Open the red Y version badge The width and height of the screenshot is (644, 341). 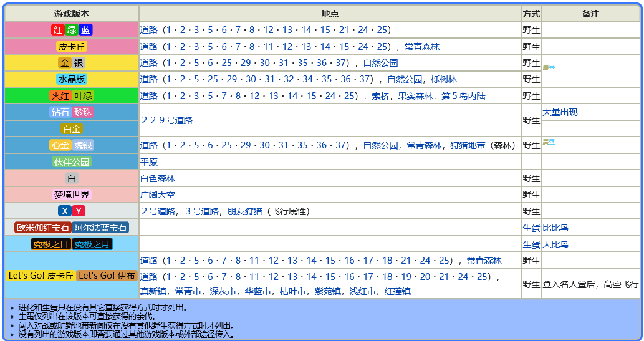pyautogui.click(x=79, y=211)
